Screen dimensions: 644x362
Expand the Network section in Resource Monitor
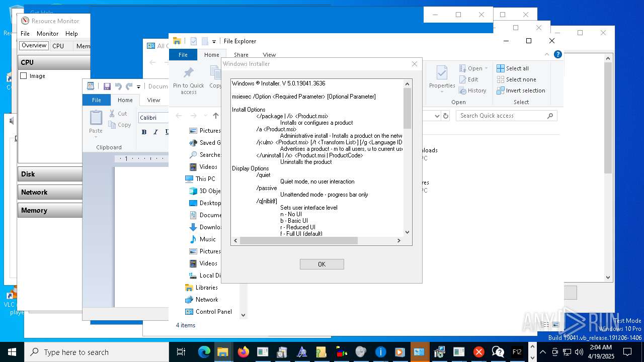pos(50,192)
